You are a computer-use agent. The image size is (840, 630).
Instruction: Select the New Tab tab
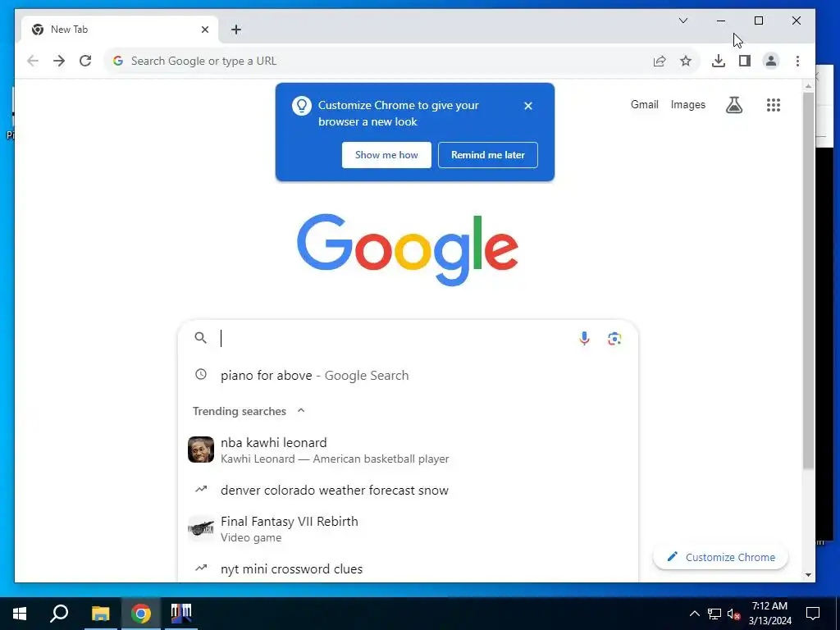(x=120, y=30)
